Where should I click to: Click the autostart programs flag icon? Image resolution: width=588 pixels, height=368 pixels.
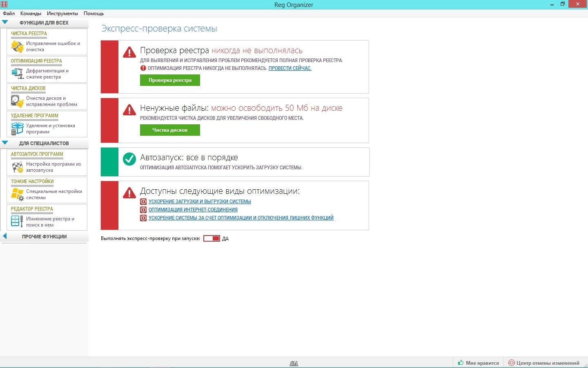pyautogui.click(x=17, y=167)
